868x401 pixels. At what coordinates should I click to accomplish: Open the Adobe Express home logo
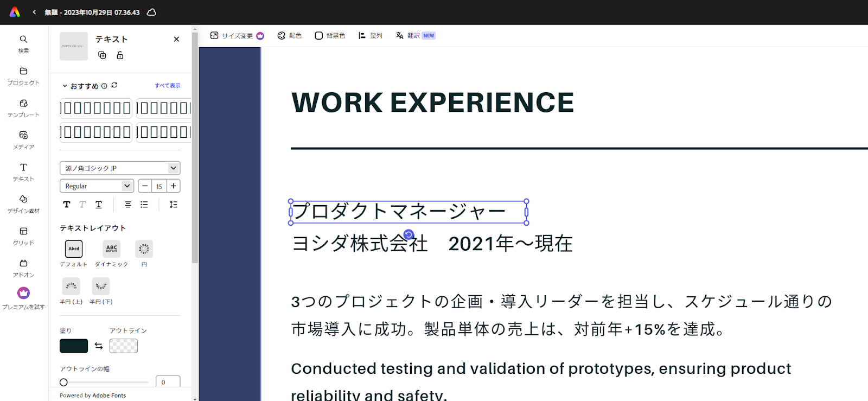coord(15,12)
